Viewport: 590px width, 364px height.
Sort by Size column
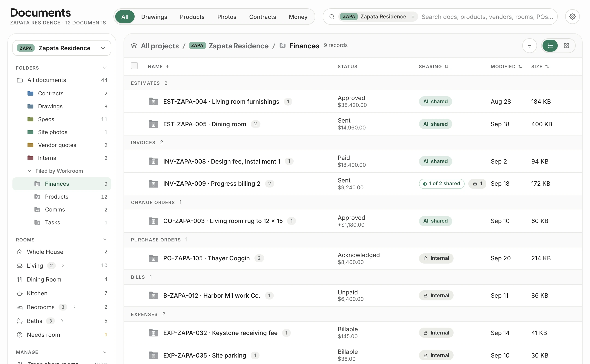tap(540, 66)
